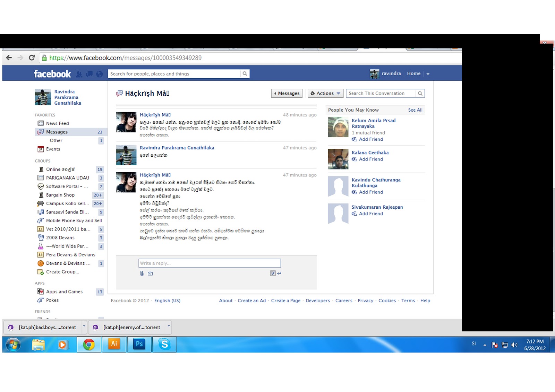Click the Write a reply field
The height and width of the screenshot is (392, 555).
[210, 263]
